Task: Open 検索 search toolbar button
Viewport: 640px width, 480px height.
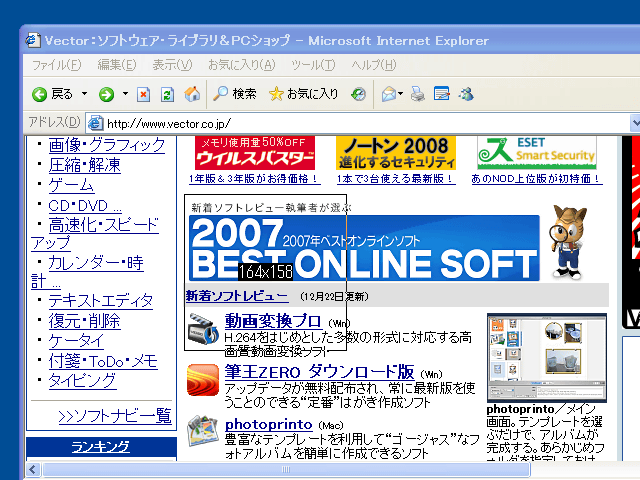Action: point(236,94)
